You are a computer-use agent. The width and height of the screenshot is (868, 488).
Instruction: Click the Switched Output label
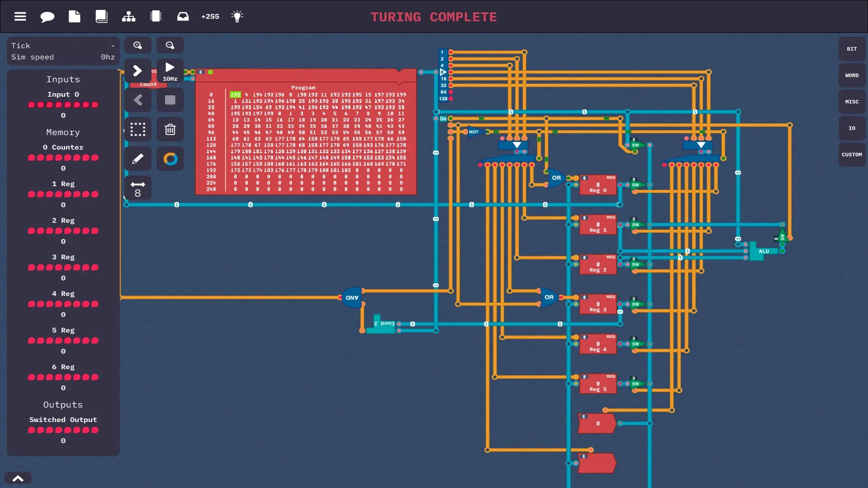point(63,420)
